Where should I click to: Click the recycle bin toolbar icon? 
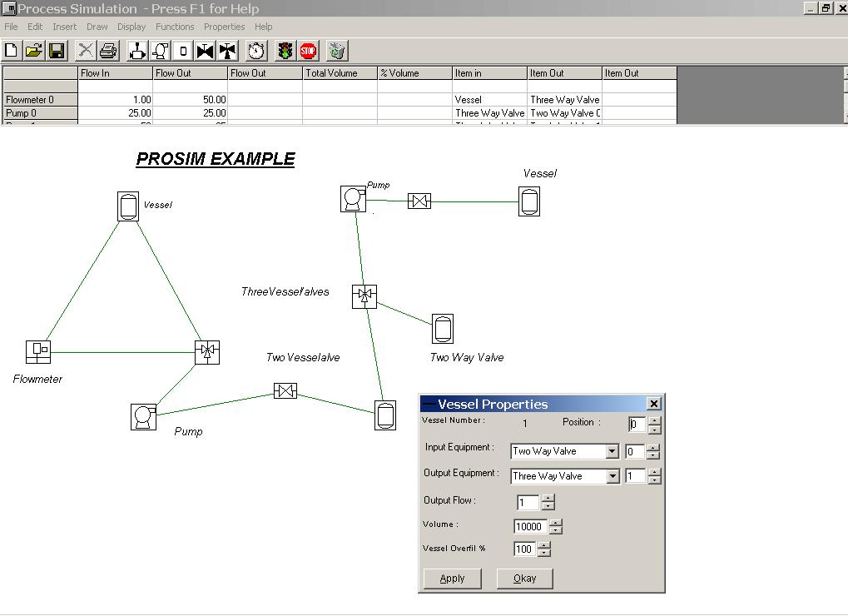coord(337,51)
